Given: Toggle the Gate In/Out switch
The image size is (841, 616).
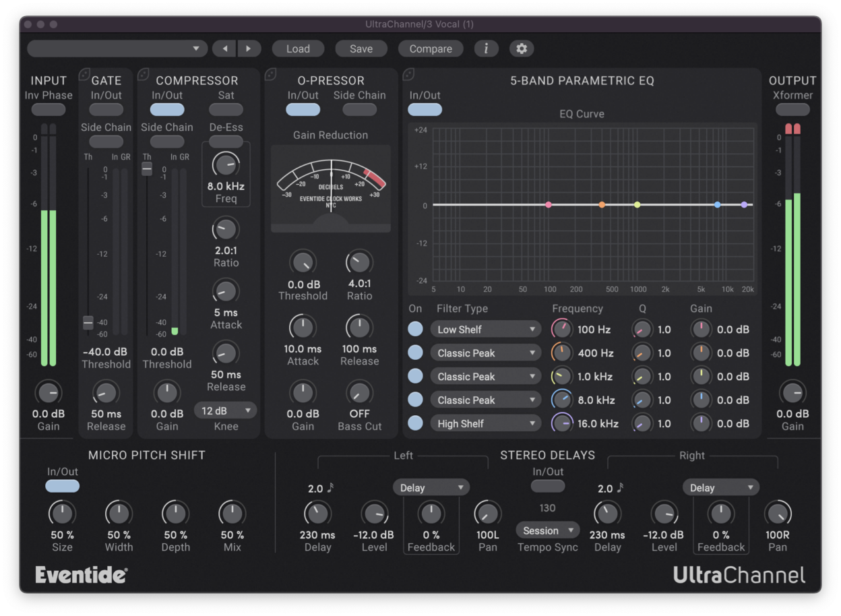Looking at the screenshot, I should (x=105, y=109).
